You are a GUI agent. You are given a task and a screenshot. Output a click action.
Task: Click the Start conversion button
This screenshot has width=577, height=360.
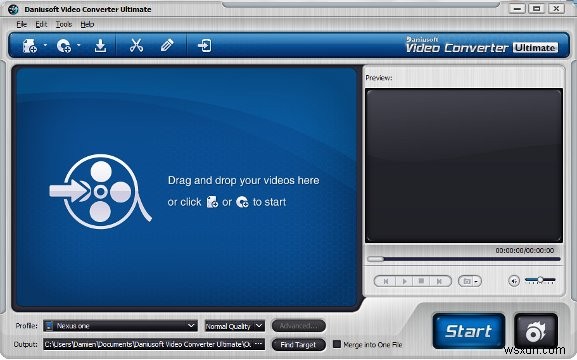click(x=468, y=331)
